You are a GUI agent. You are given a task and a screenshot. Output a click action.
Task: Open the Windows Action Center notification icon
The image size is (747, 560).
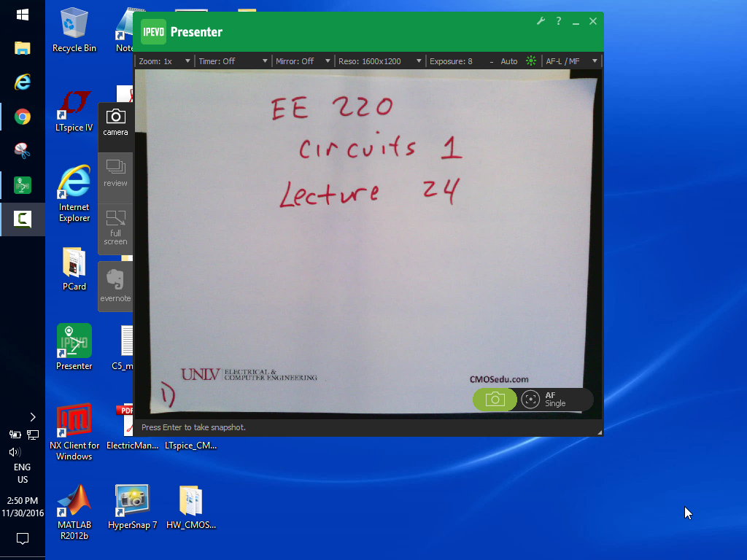point(23,538)
